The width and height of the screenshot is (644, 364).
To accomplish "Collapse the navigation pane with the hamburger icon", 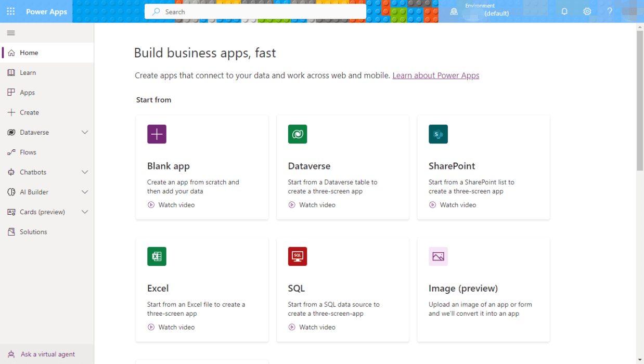I will (10, 32).
